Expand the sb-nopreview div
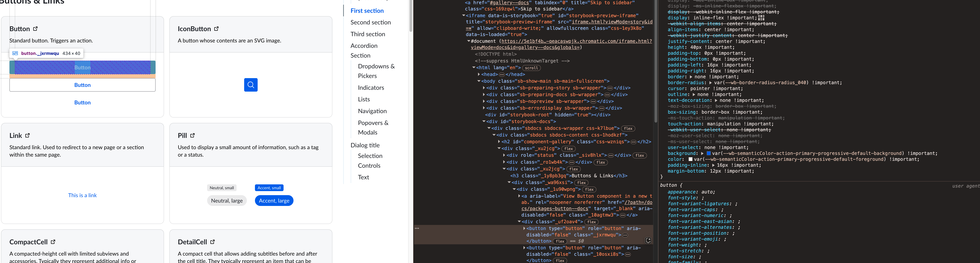The width and height of the screenshot is (980, 263). tap(484, 101)
